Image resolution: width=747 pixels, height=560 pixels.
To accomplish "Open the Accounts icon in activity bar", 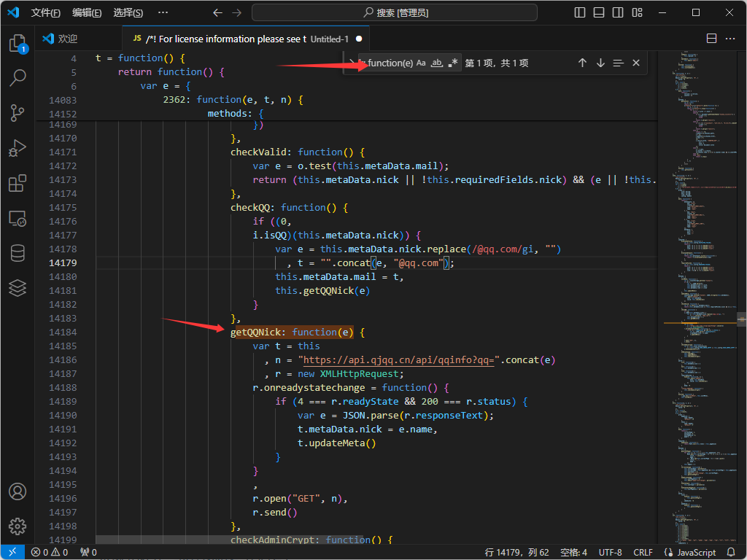I will [18, 491].
